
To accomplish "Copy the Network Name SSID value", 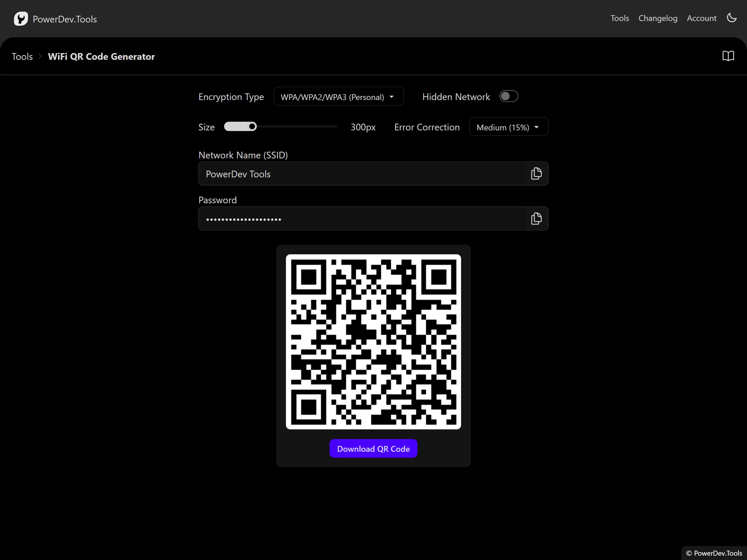I will (x=536, y=174).
